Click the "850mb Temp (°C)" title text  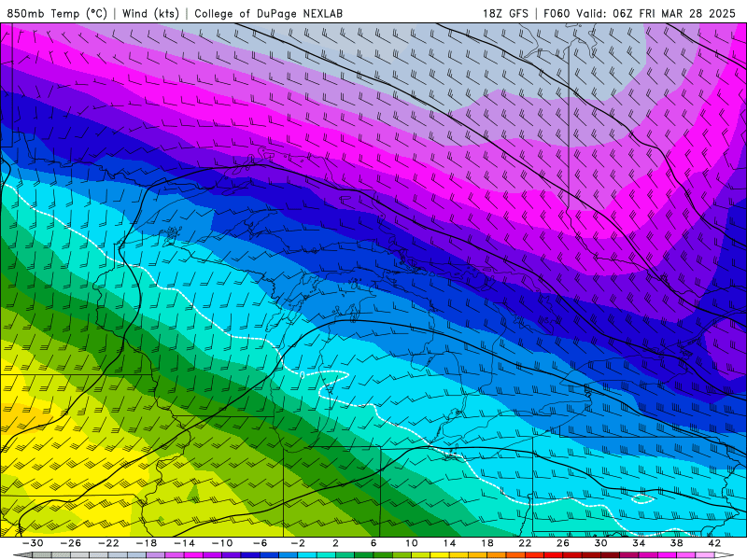tap(57, 13)
